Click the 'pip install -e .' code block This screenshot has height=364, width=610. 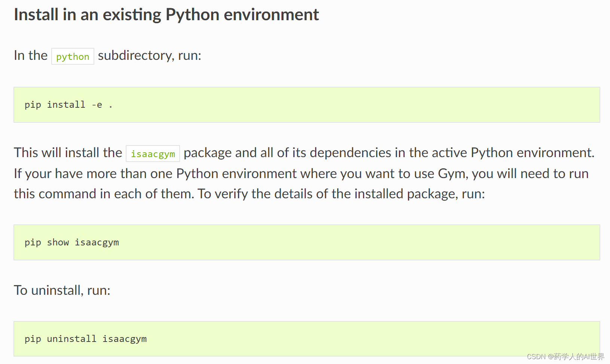pos(306,105)
